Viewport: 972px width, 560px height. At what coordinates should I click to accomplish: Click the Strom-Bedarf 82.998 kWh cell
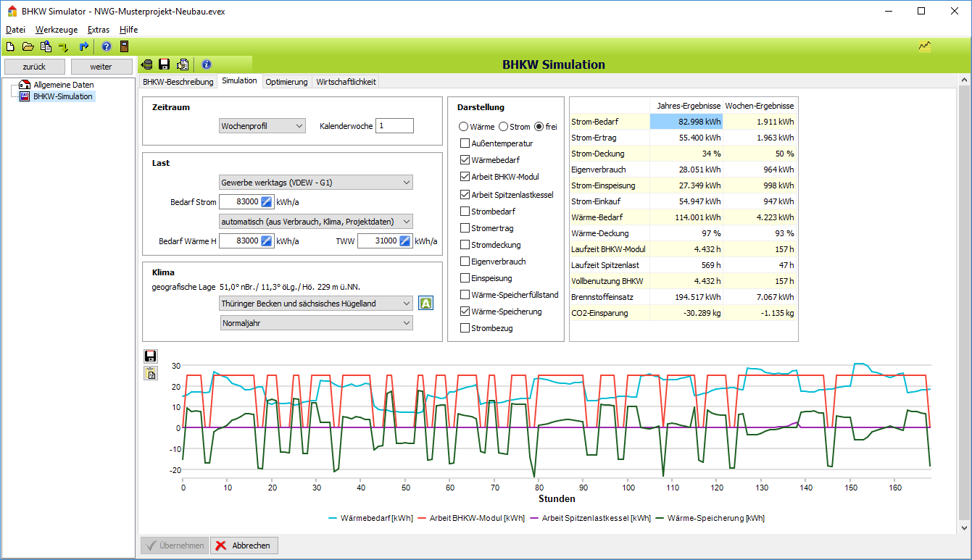686,122
